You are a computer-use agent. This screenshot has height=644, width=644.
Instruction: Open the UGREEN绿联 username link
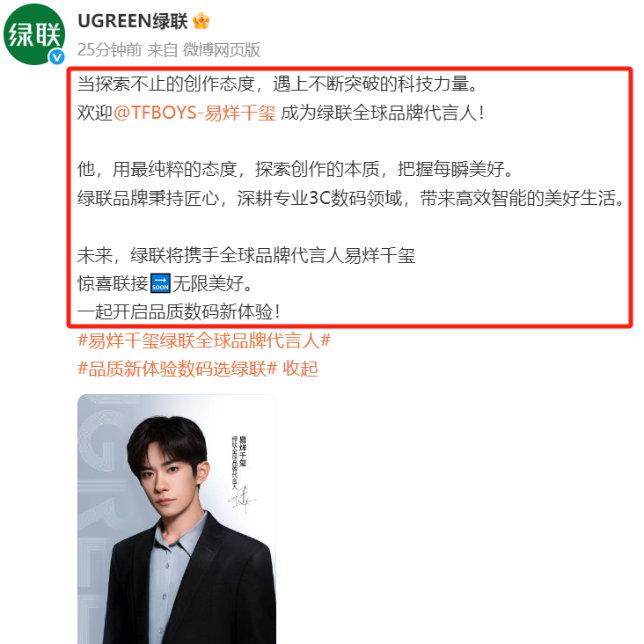[133, 21]
